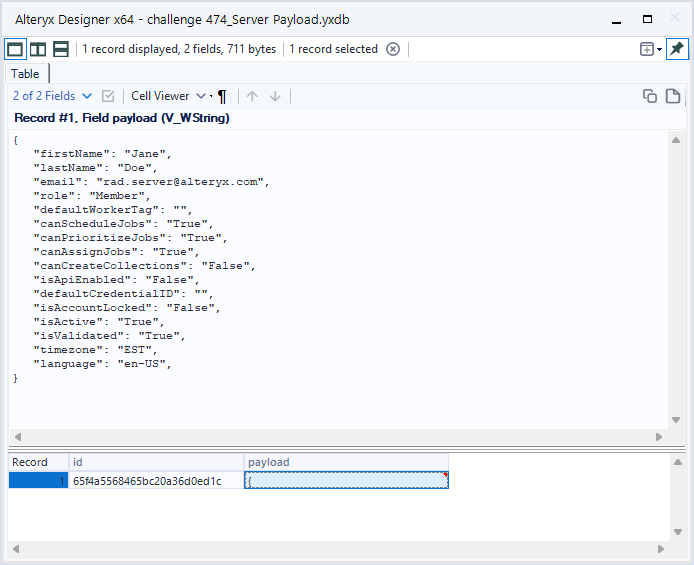Click the 1 record displayed status text
Screen dimensions: 694x565
click(179, 49)
